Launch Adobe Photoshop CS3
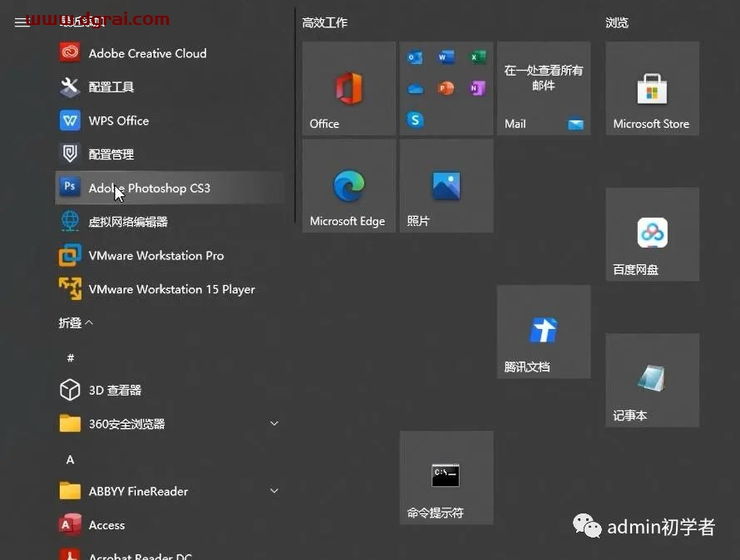 [170, 188]
